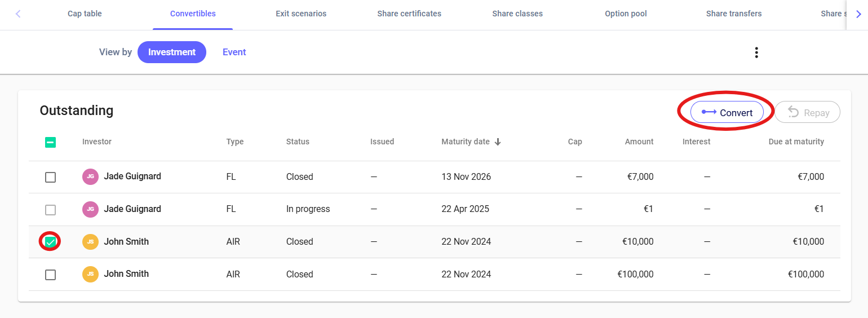Click John Smith's avatar in €100,000 row

click(x=90, y=275)
